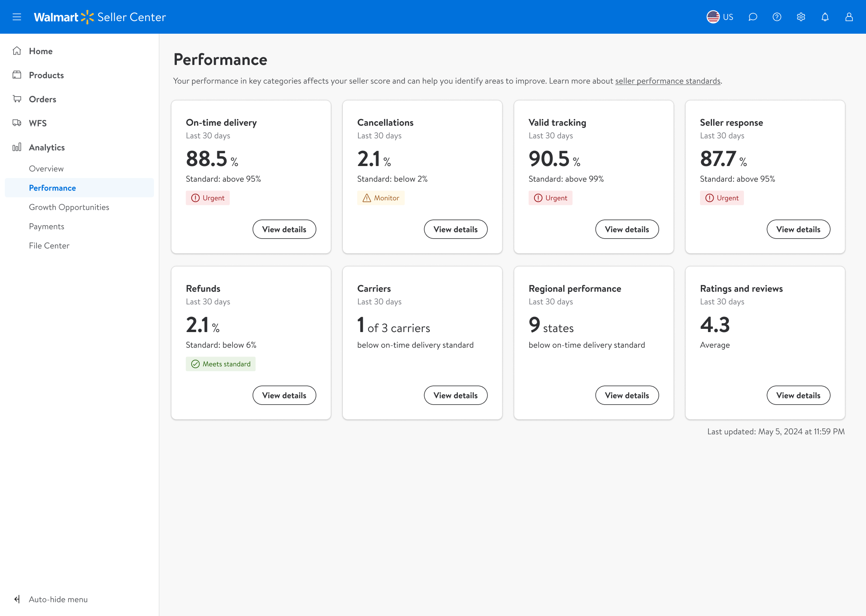The image size is (866, 616).
Task: Select Growth Opportunities under Analytics
Action: pyautogui.click(x=69, y=207)
